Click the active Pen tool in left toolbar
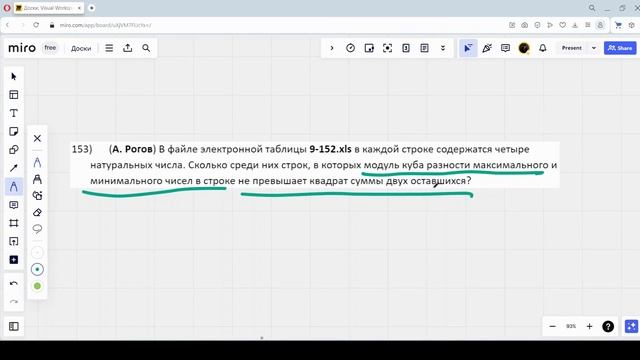 click(13, 187)
